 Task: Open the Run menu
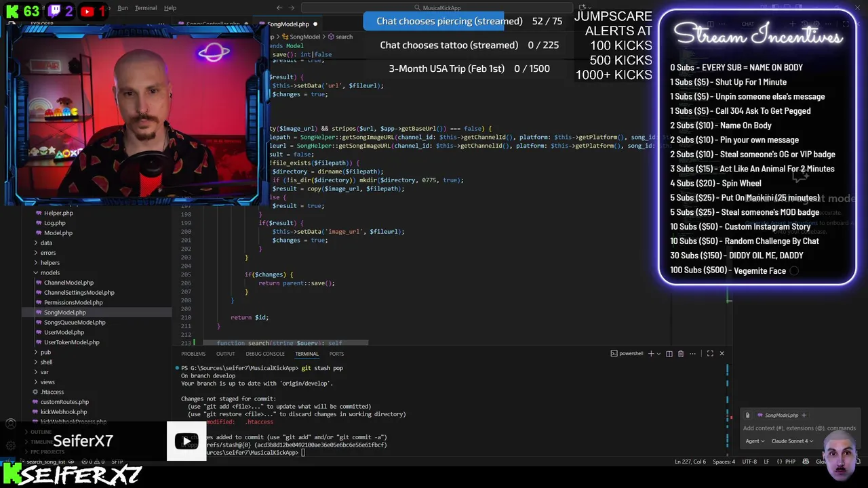pyautogui.click(x=122, y=8)
